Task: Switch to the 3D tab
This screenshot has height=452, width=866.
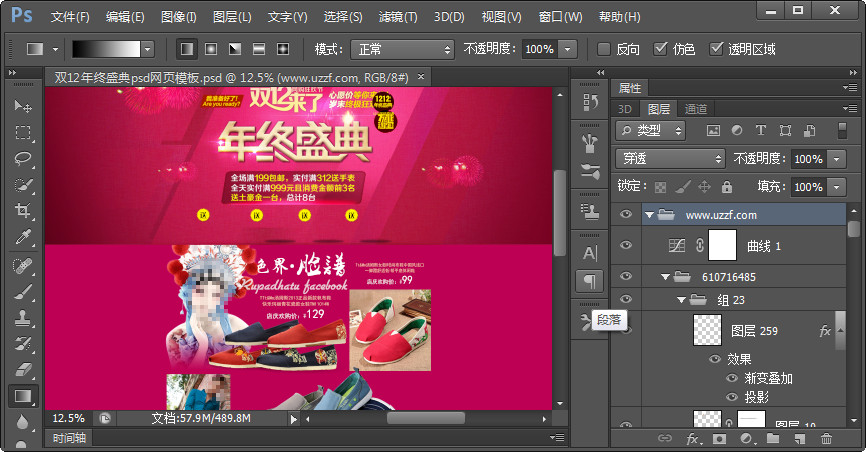Action: pos(625,109)
